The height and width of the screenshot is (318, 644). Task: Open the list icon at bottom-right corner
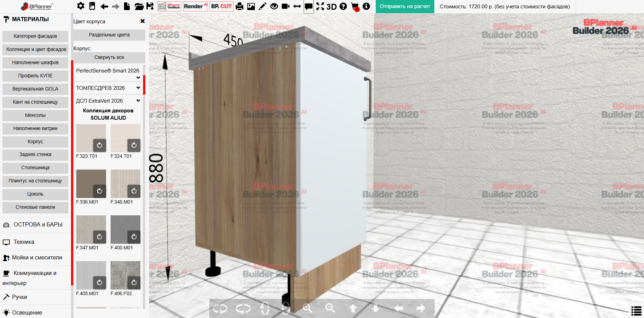point(636,311)
